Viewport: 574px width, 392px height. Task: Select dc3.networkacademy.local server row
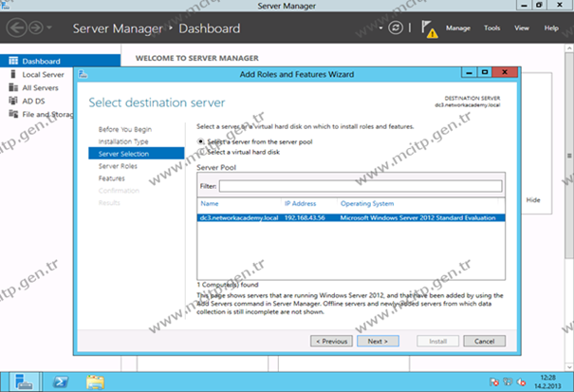click(x=351, y=217)
